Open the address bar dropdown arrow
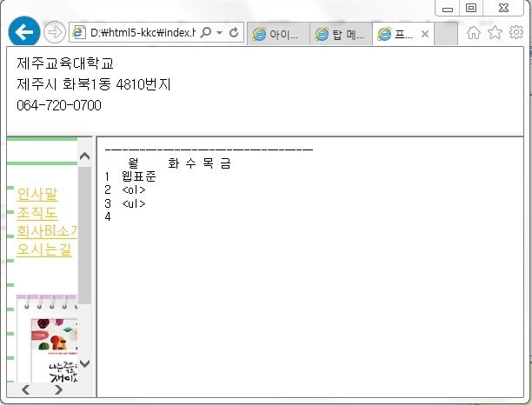 coord(220,32)
